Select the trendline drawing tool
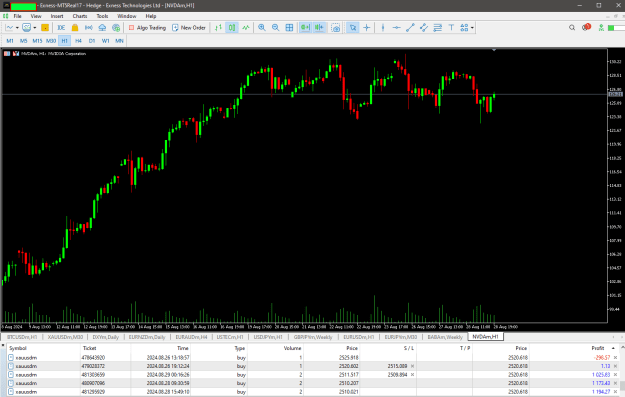This screenshot has height=397, width=625. [x=410, y=28]
